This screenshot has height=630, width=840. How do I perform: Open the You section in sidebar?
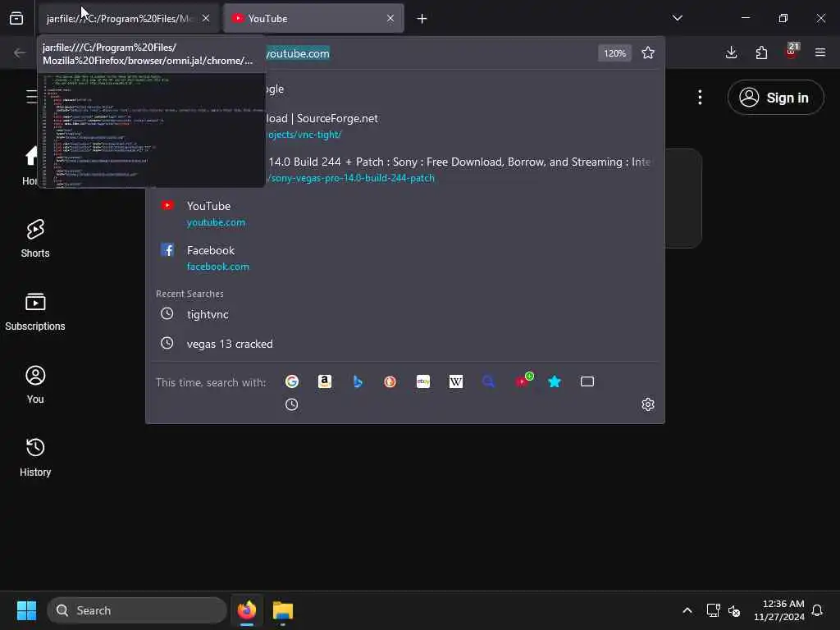(35, 385)
